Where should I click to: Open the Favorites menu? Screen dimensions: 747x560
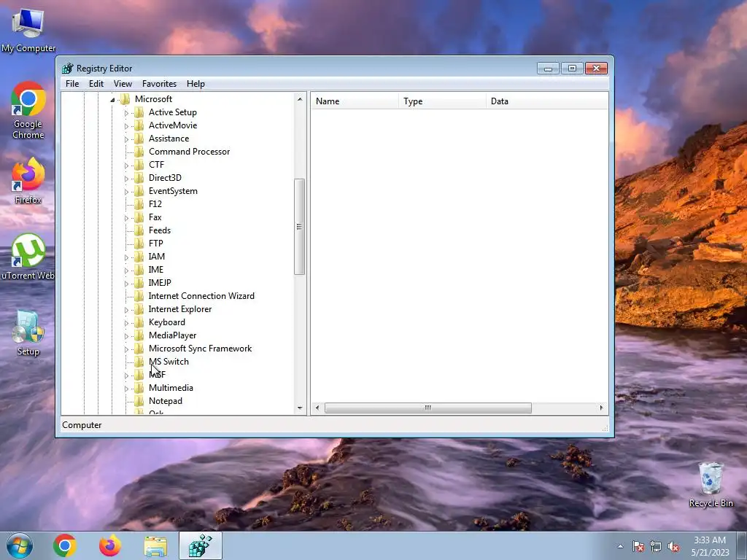[159, 84]
